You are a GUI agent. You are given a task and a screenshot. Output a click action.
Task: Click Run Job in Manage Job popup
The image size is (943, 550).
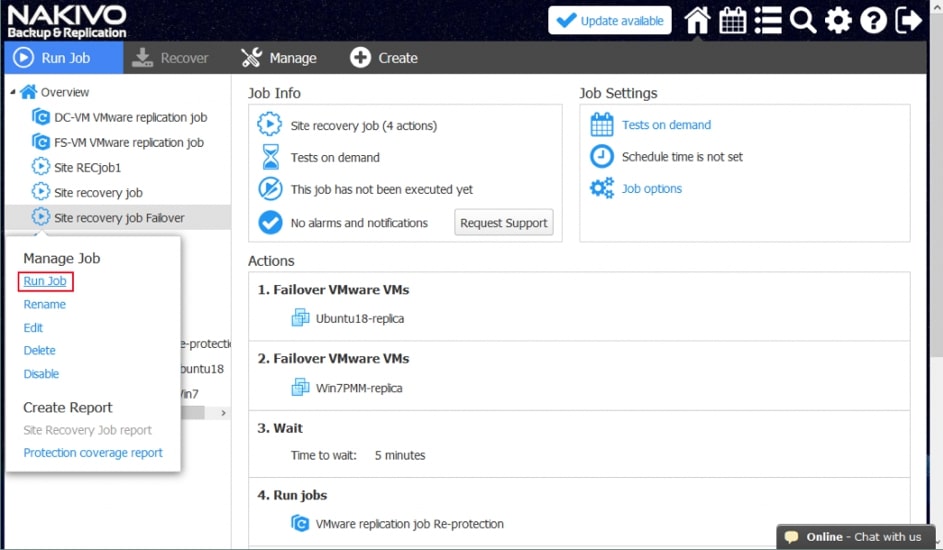[x=45, y=281]
